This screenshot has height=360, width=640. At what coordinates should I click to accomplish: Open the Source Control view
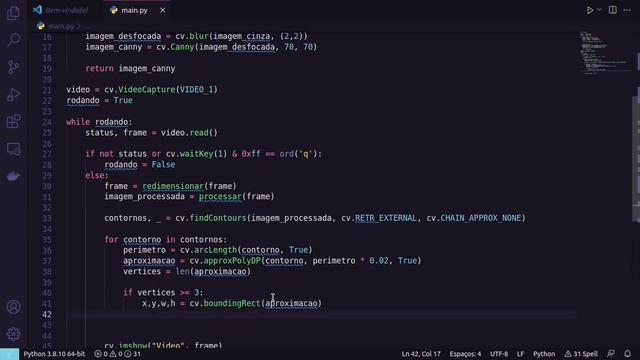(x=13, y=67)
